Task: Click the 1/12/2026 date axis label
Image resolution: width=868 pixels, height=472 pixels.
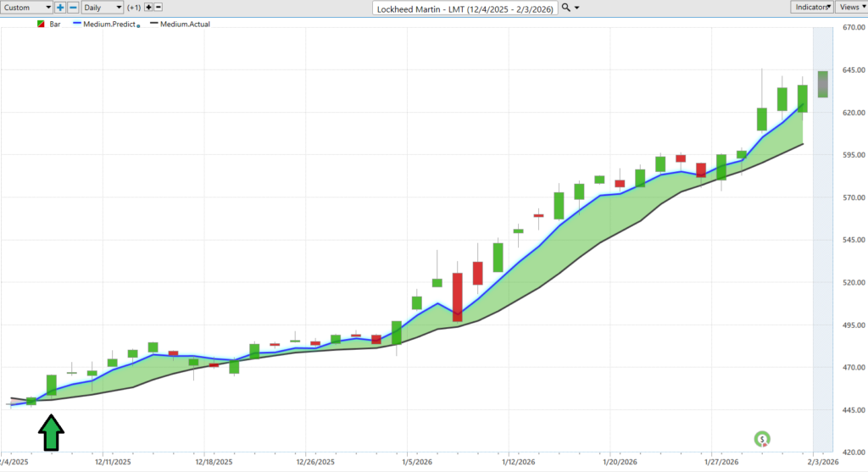Action: 519,462
